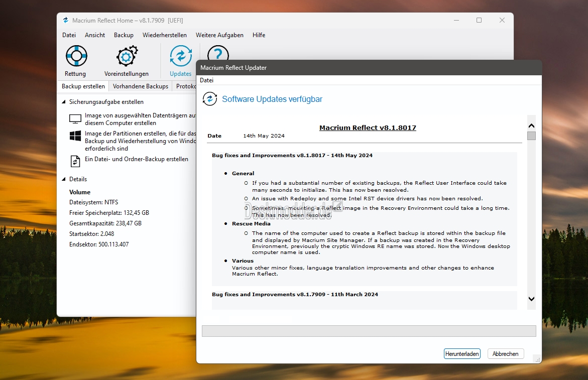The image size is (588, 380).
Task: Open the Wiederherstellen menu
Action: [165, 35]
